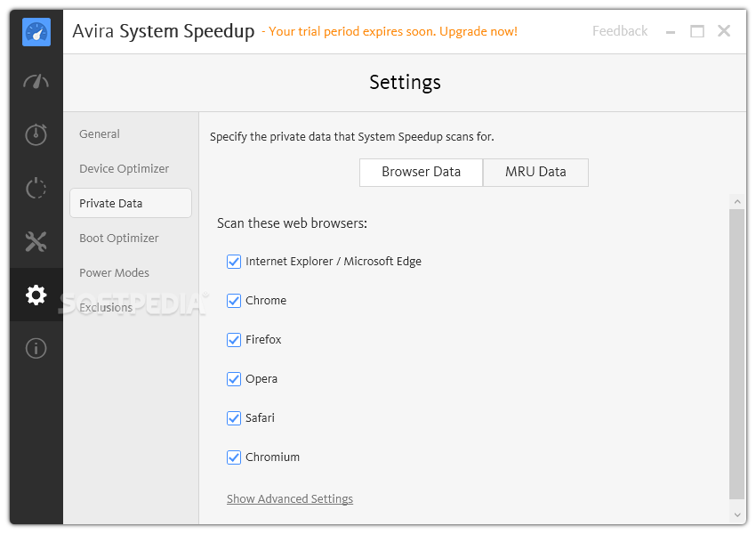Image resolution: width=756 pixels, height=534 pixels.
Task: Disable scanning of Opera
Action: (x=234, y=379)
